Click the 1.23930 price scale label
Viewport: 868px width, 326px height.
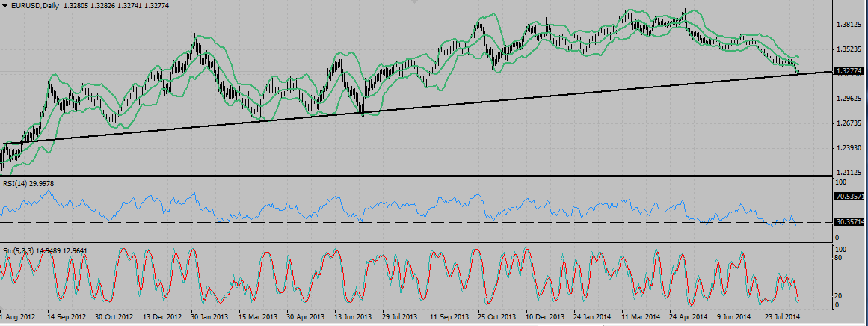(x=849, y=148)
